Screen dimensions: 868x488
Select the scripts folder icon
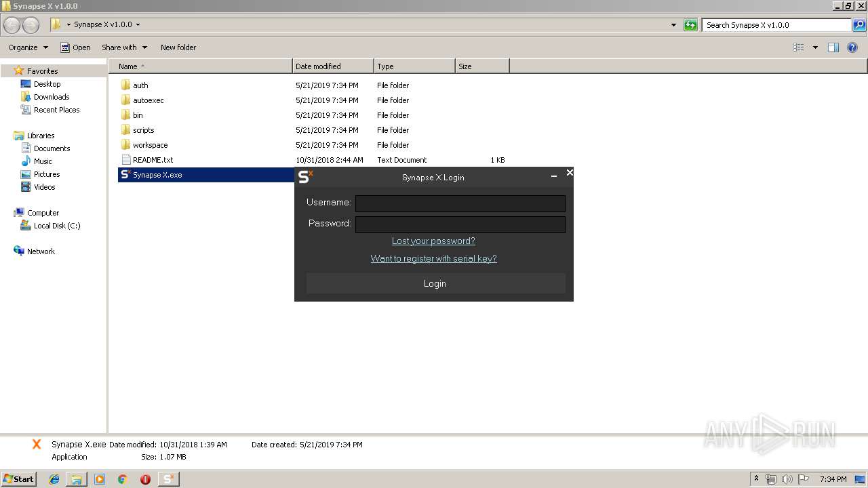[125, 130]
